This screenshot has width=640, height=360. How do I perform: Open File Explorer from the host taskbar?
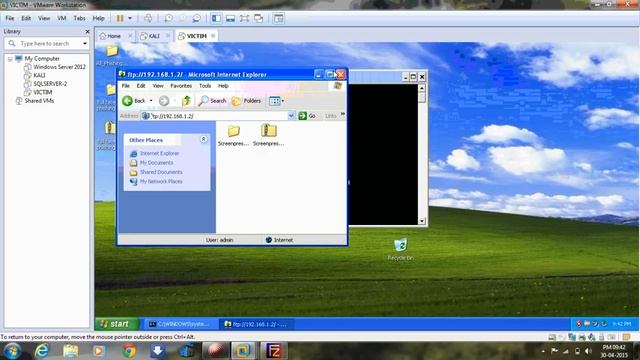coord(71,351)
